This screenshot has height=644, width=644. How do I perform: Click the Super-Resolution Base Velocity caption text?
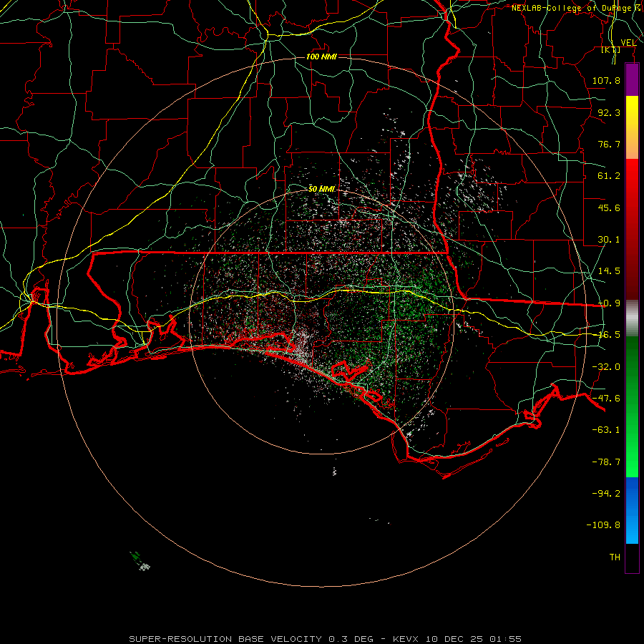[x=326, y=639]
